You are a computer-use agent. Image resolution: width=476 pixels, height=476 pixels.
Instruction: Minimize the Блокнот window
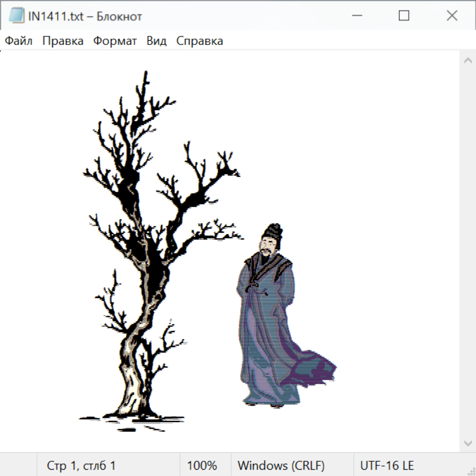(356, 16)
